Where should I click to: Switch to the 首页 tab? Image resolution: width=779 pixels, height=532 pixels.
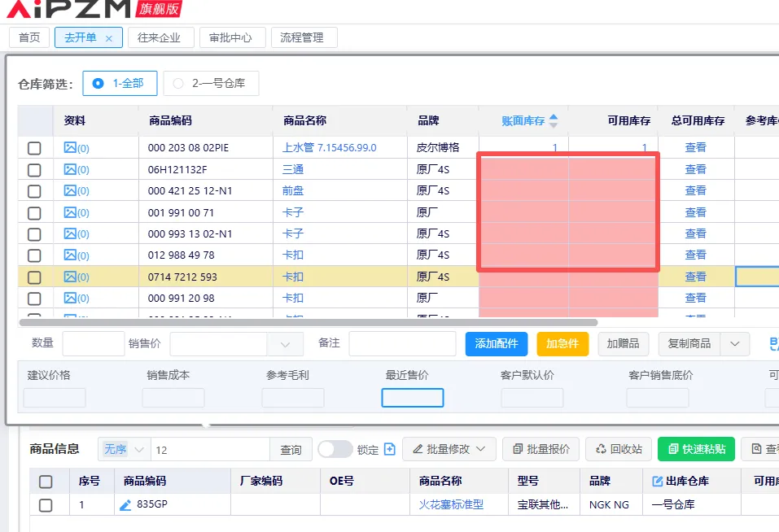pos(29,37)
